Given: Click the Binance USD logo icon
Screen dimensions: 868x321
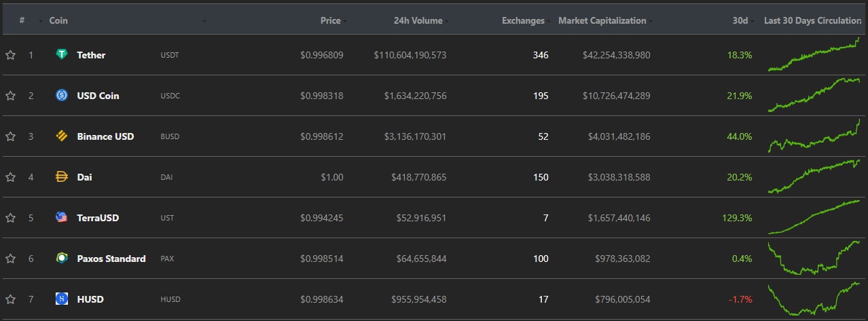Looking at the screenshot, I should (x=62, y=136).
